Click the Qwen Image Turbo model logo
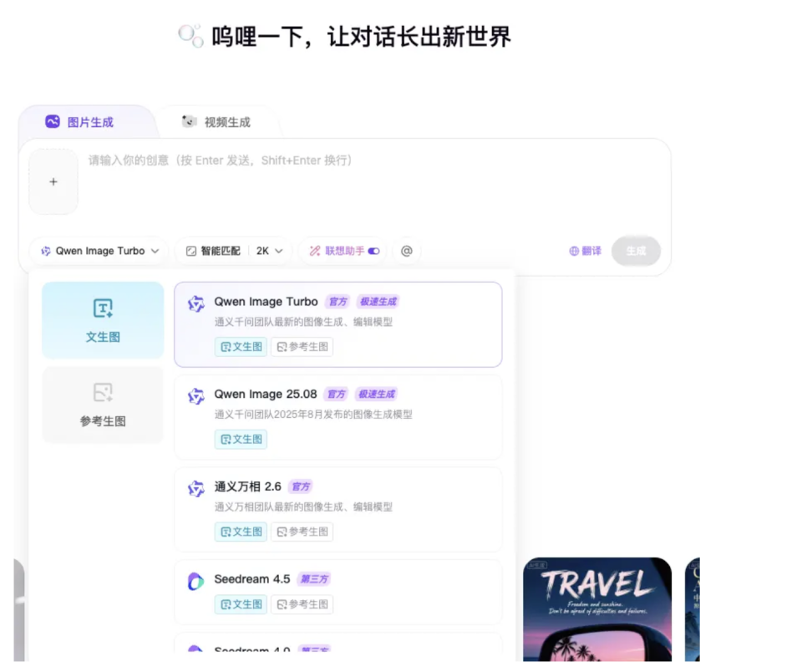 (195, 303)
